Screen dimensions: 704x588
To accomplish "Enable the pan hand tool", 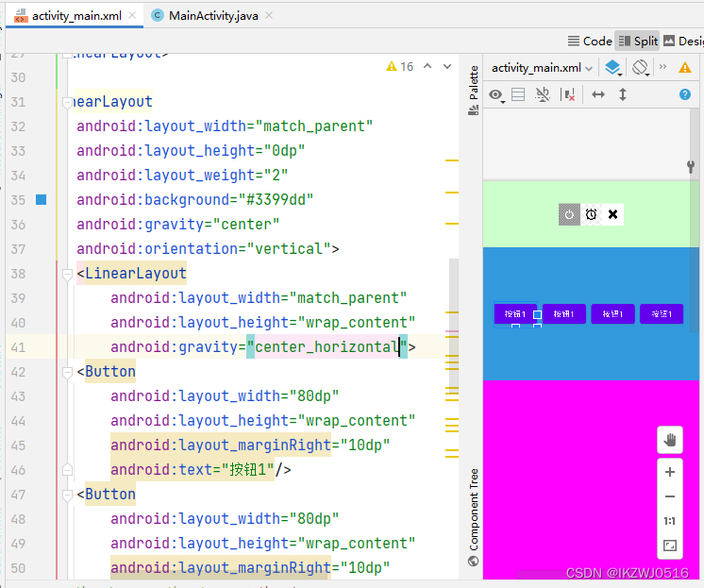I will [670, 440].
